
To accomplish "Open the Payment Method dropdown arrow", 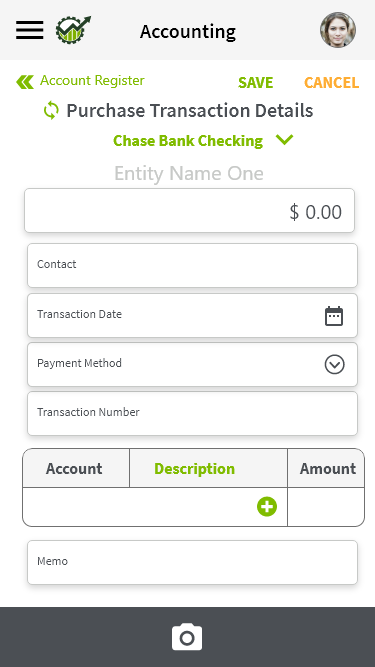I will [x=335, y=365].
